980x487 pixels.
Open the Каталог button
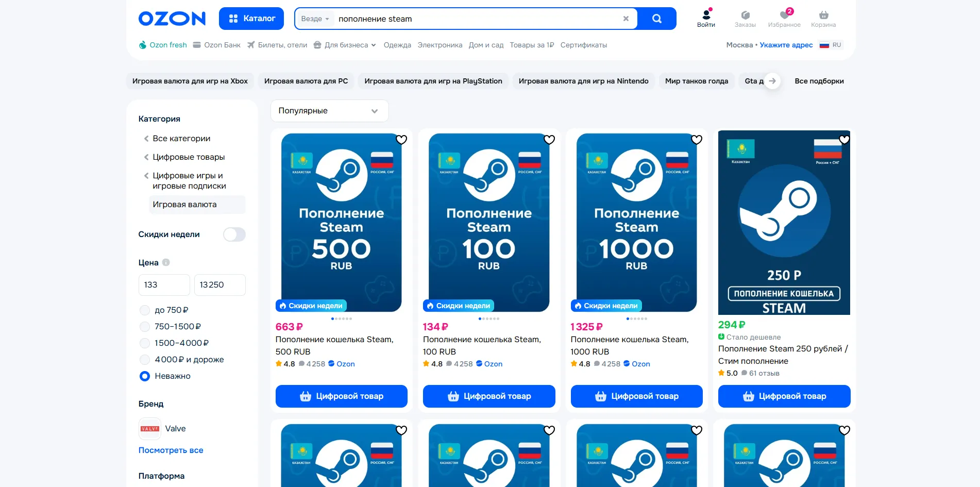[x=251, y=19]
